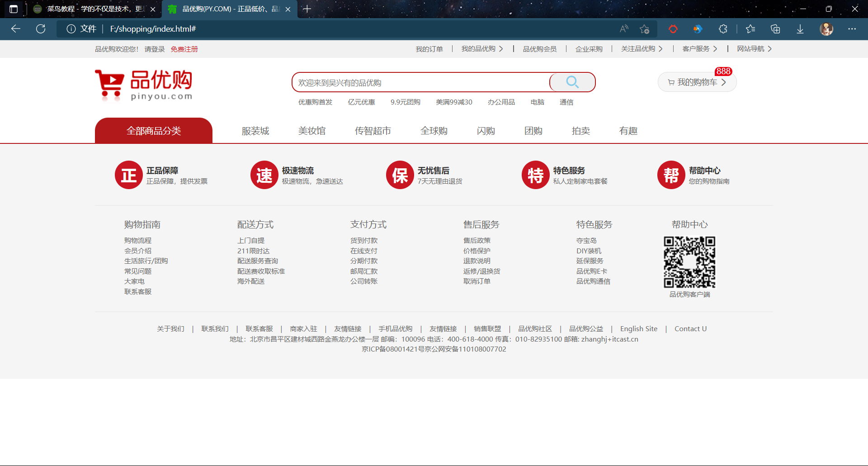Click the browser refresh icon
This screenshot has height=466, width=868.
point(41,29)
